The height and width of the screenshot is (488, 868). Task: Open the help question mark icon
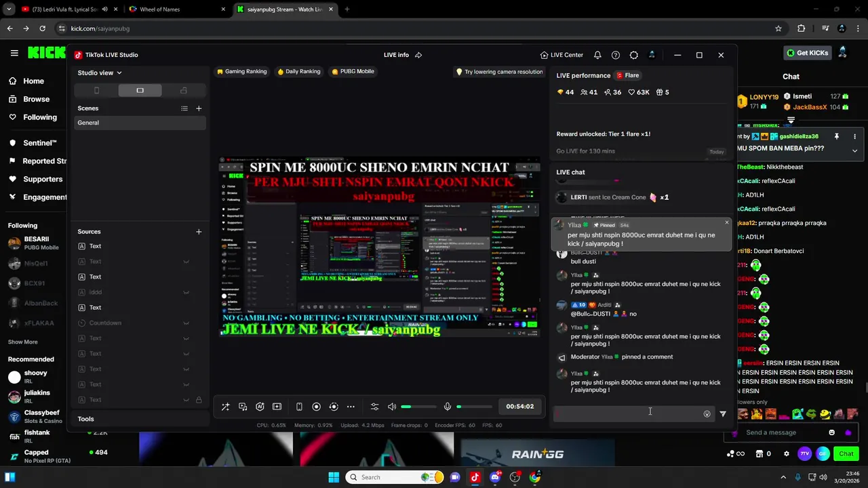(x=616, y=55)
